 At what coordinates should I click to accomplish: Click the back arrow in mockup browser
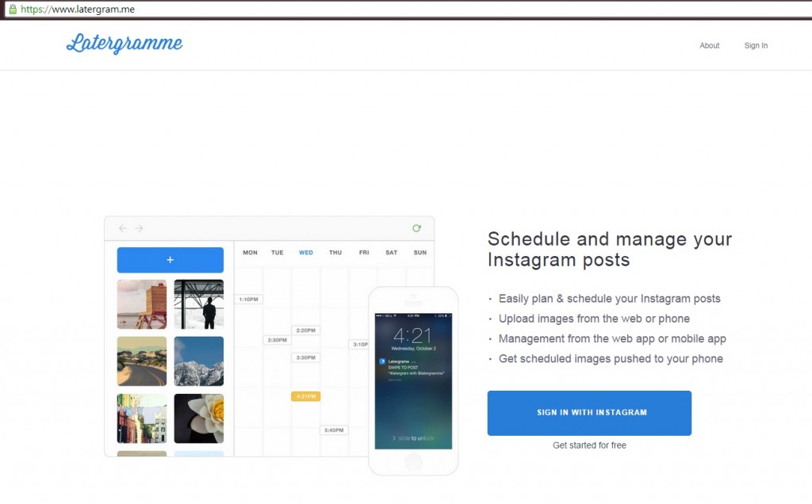123,228
